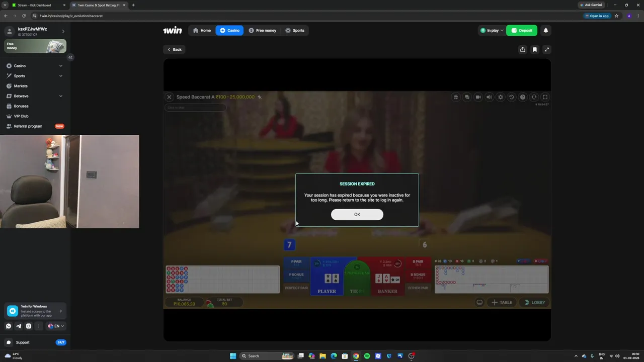The width and height of the screenshot is (644, 362).
Task: Open the Home tab in 1win navigation
Action: 202,30
